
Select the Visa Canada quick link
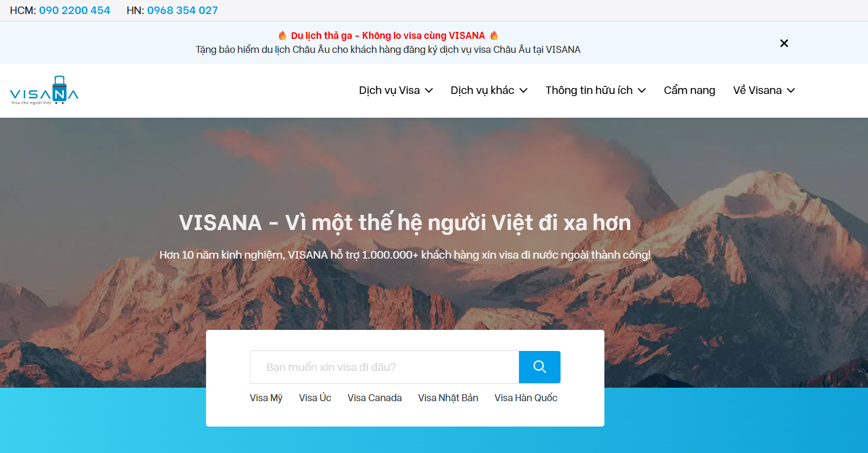tap(375, 398)
